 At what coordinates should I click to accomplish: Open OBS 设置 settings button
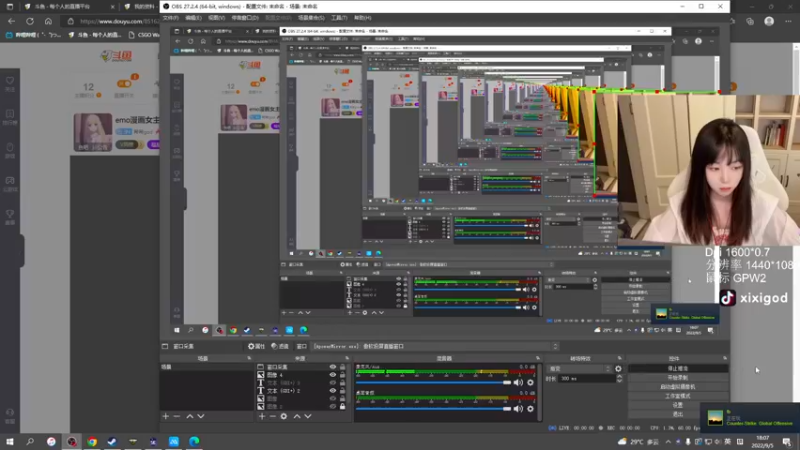pyautogui.click(x=678, y=405)
